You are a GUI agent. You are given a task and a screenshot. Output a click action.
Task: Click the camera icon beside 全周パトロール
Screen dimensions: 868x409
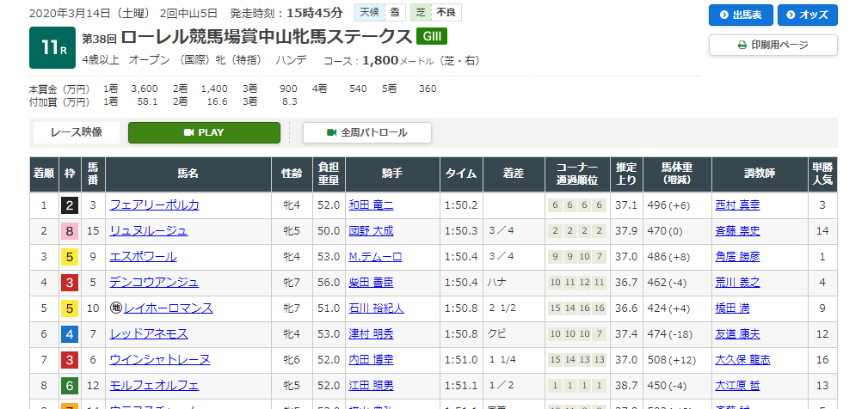coord(331,132)
